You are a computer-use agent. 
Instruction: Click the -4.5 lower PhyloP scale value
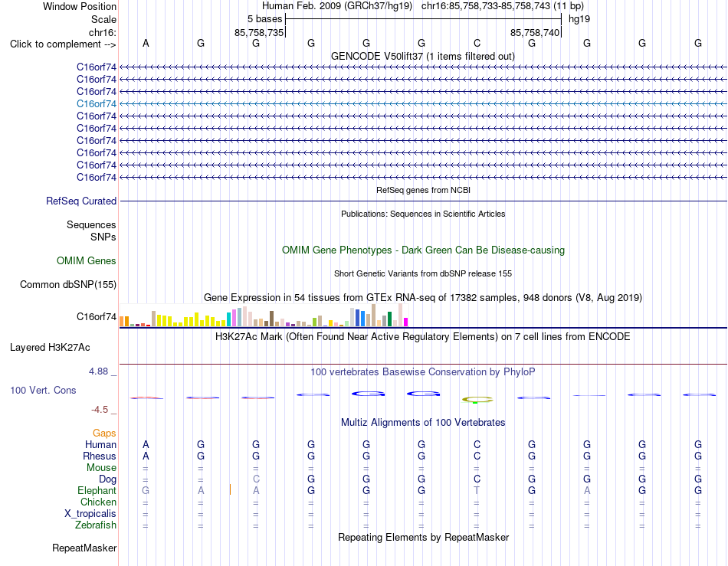100,410
